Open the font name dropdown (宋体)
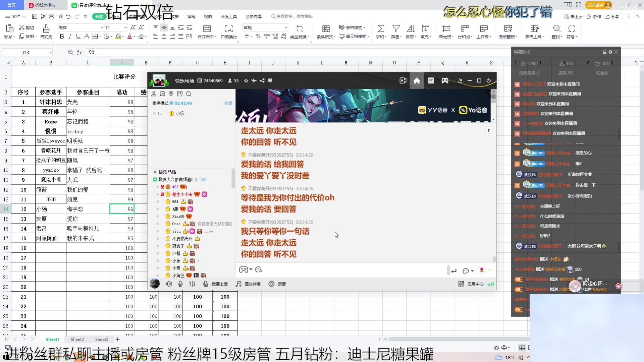Screen dimensions: 644x362 click(x=102, y=27)
